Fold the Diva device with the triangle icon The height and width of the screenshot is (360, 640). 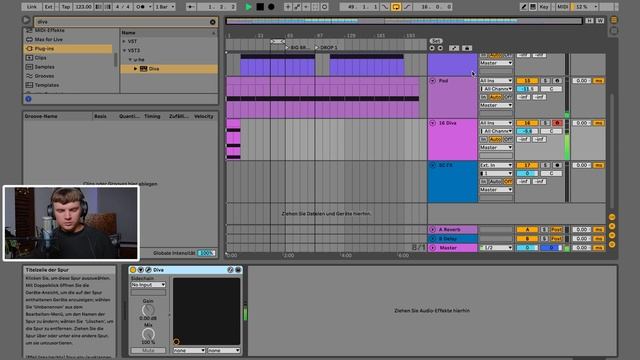coord(140,270)
